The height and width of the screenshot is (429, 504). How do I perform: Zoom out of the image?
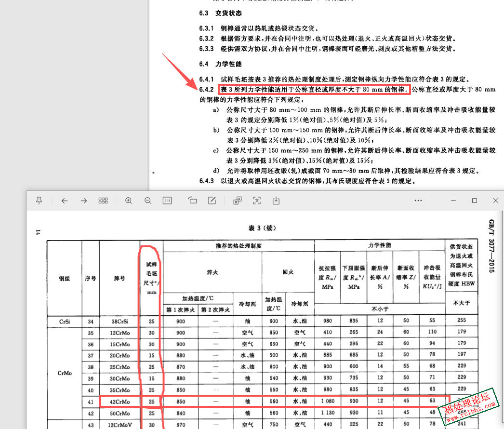[148, 201]
